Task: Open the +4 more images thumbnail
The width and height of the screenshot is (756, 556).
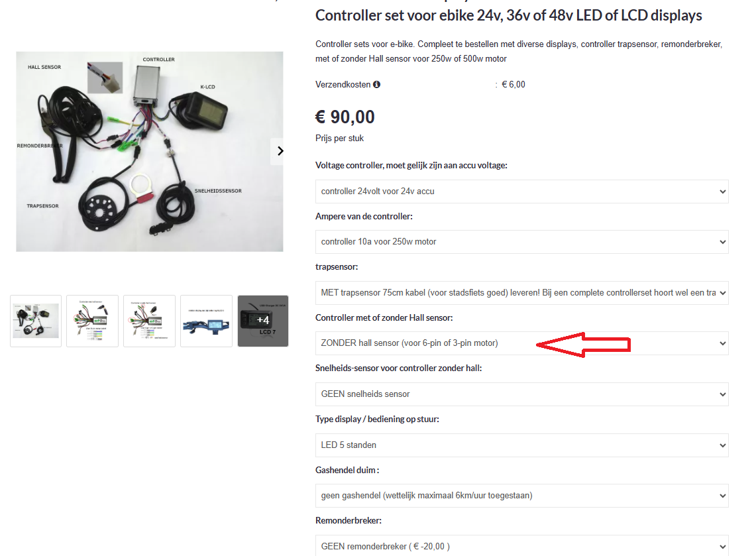Action: click(263, 321)
